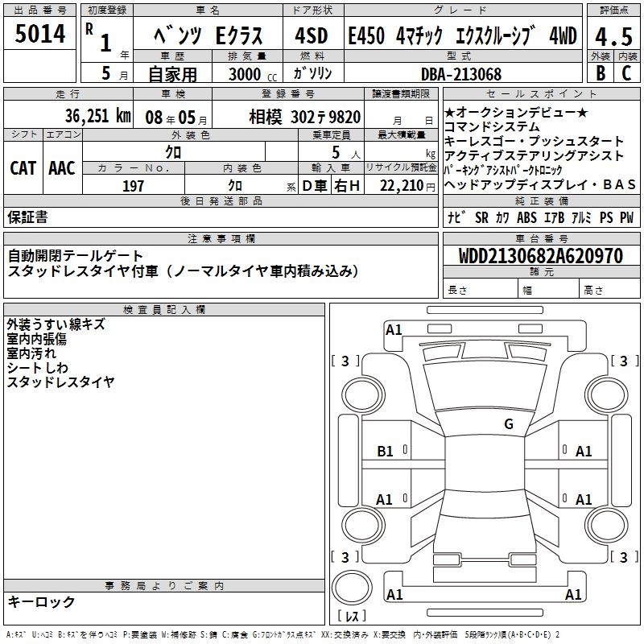Image resolution: width=644 pixels, height=644 pixels.
Task: Select the lot number 5014
Action: (x=39, y=33)
